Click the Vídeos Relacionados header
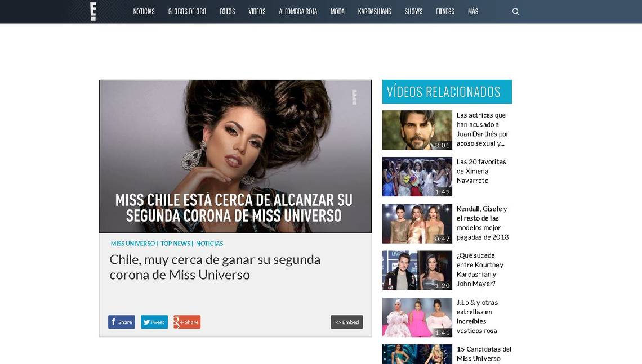 tap(447, 92)
